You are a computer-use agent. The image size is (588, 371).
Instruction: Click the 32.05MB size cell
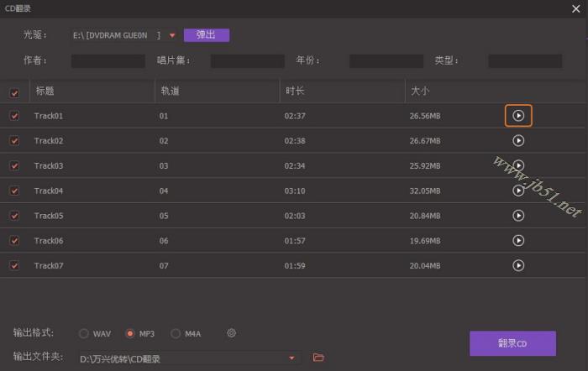425,191
